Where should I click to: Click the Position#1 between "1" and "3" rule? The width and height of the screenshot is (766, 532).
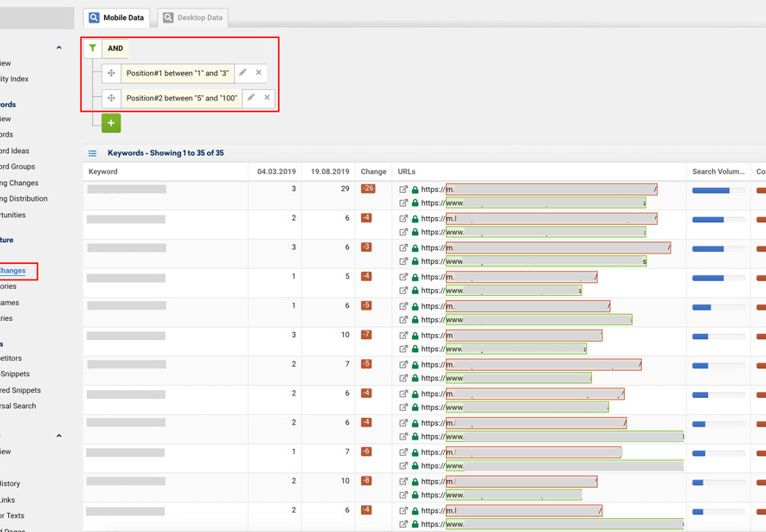point(177,73)
